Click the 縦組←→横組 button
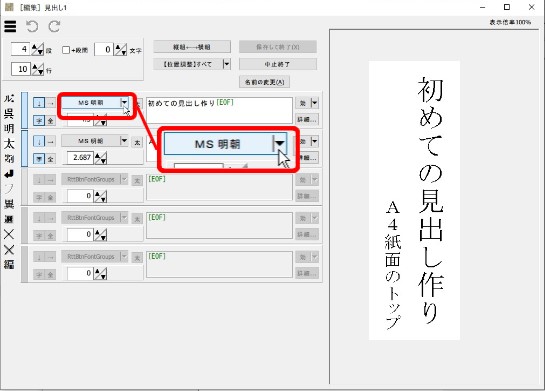The height and width of the screenshot is (391, 545). tap(192, 47)
